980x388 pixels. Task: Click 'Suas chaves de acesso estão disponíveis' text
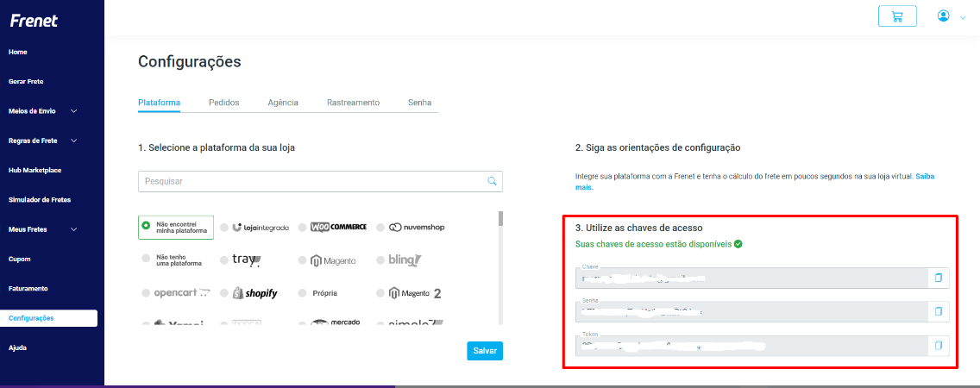(x=654, y=244)
